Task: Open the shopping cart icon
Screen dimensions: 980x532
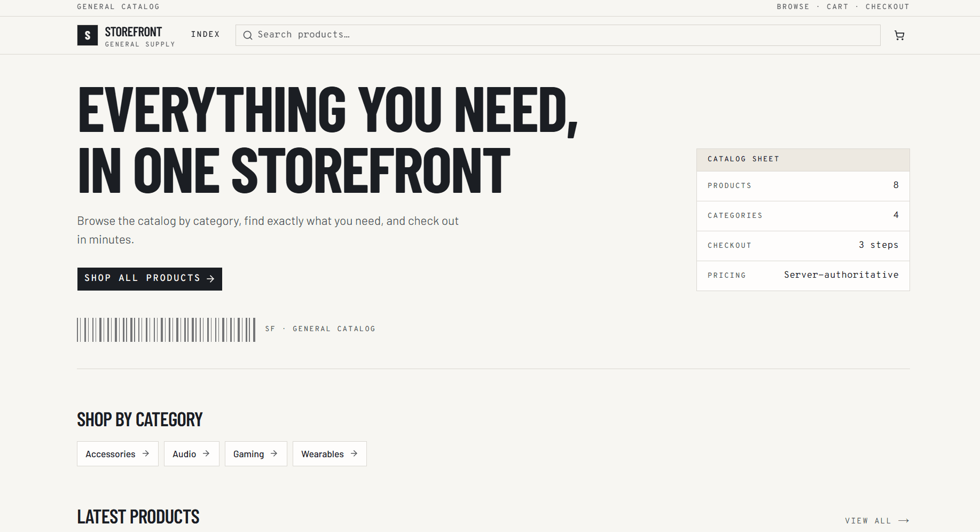Action: coord(899,35)
